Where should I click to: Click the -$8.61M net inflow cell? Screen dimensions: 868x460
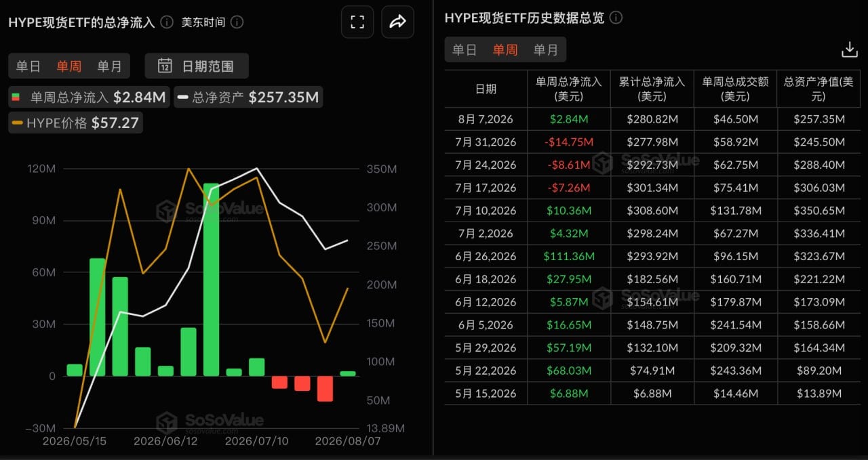tap(569, 165)
